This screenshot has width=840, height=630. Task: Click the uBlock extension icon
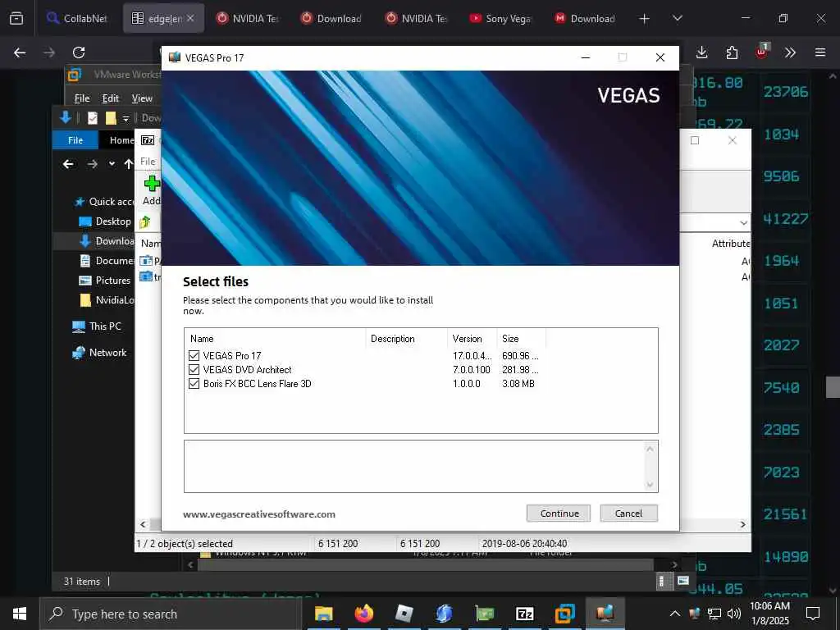click(x=761, y=52)
